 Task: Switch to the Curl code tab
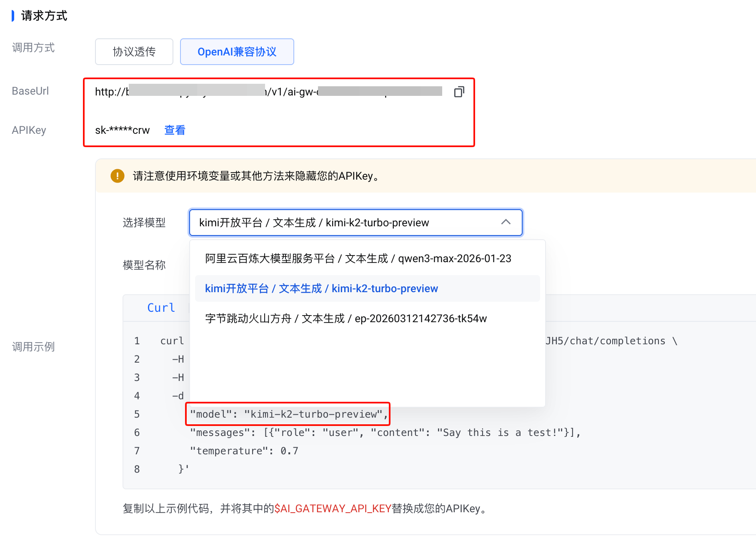pos(161,308)
